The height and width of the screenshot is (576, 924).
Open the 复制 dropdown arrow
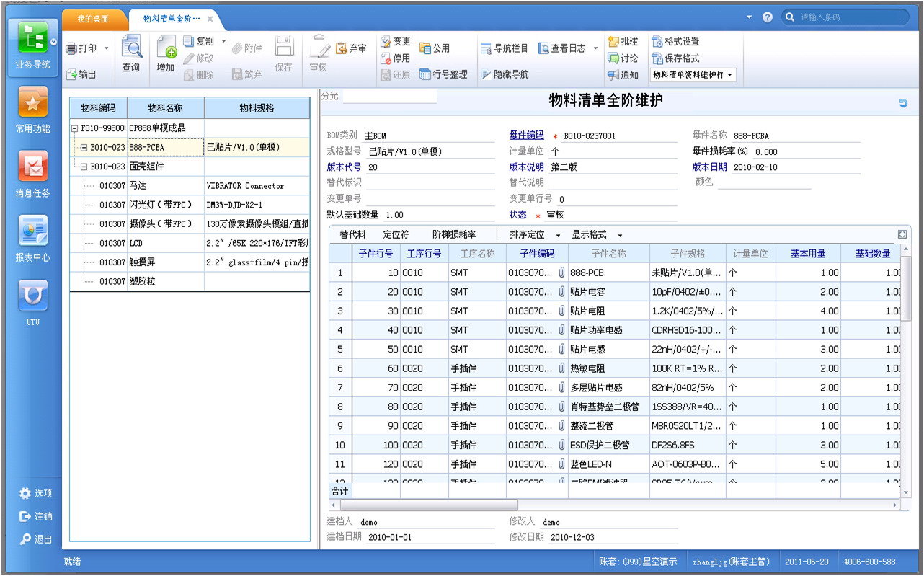[x=223, y=41]
